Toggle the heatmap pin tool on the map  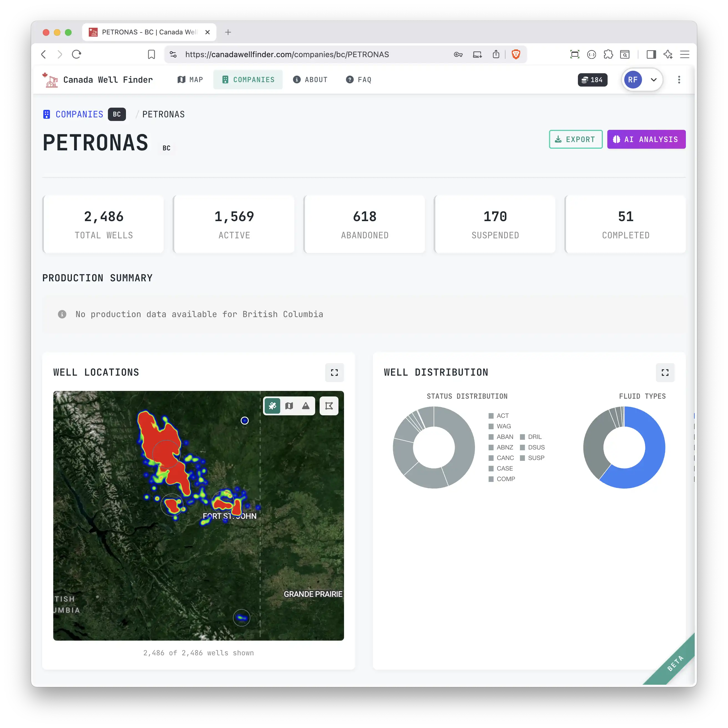click(272, 406)
